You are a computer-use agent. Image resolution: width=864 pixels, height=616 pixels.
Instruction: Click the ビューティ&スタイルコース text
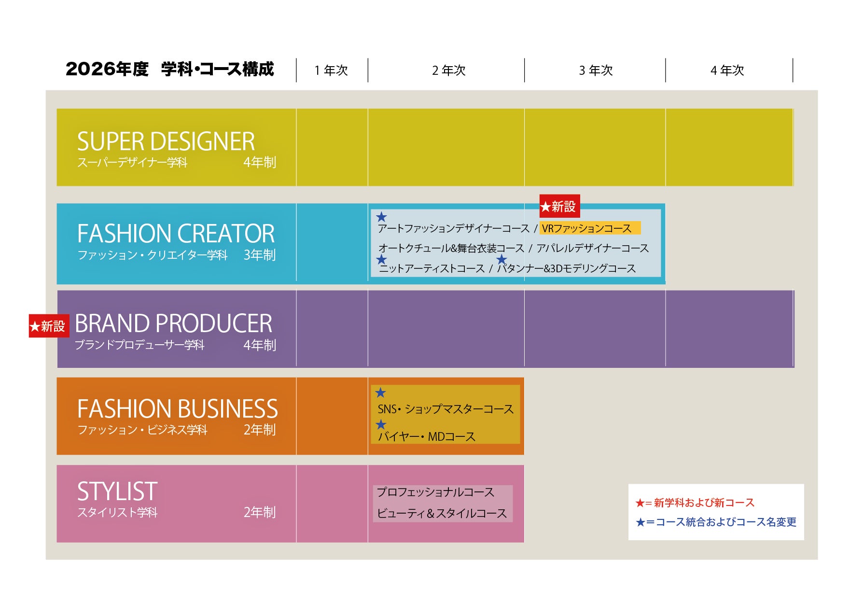(442, 513)
